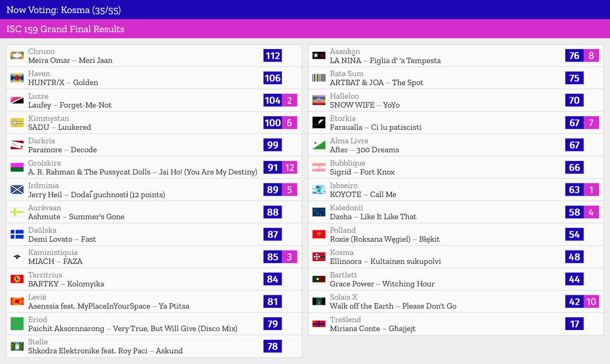Viewport: 610px width, 364px height.
Task: Click Trešlend's total score of 17
Action: 574,324
